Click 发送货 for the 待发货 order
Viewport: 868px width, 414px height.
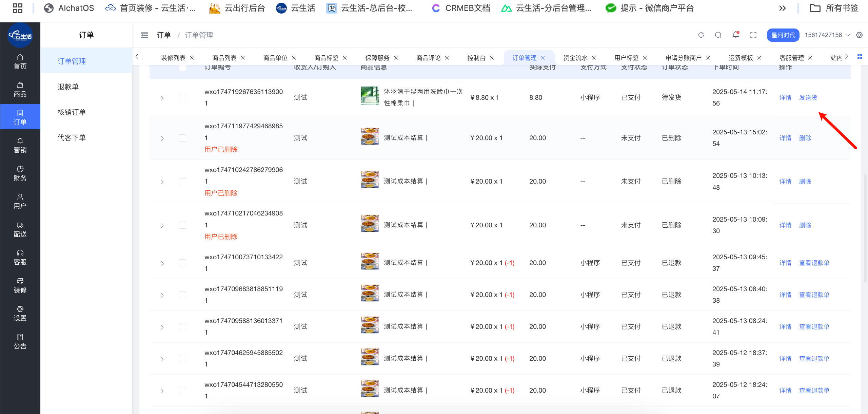coord(808,98)
